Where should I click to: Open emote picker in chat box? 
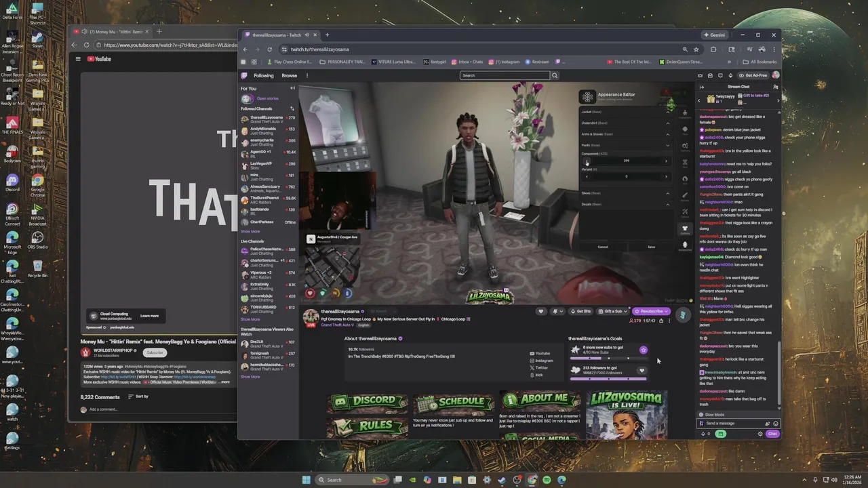(x=776, y=423)
